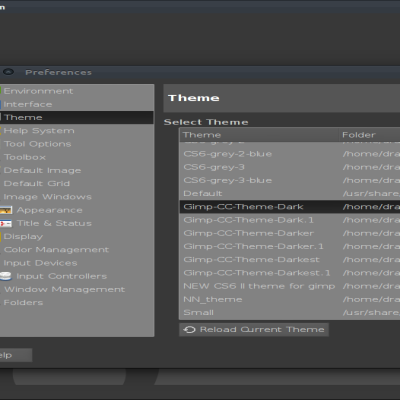400x400 pixels.
Task: Click the folder path of Default theme
Action: click(371, 194)
